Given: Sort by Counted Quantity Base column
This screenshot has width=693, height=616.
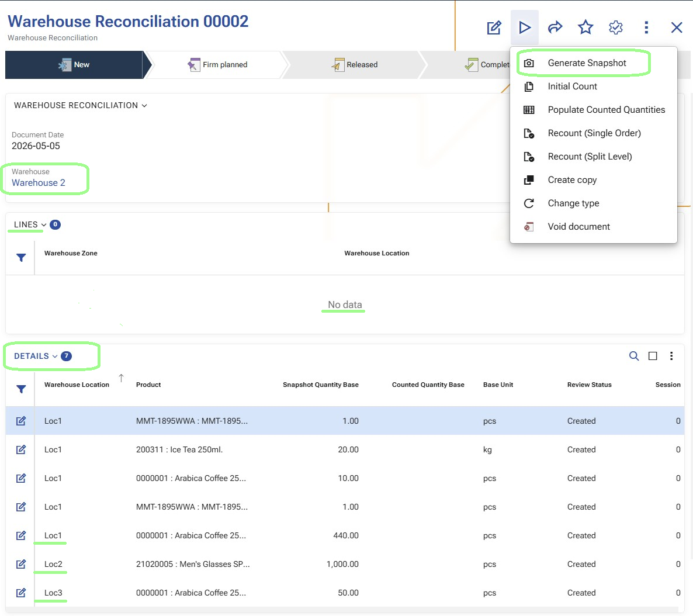Looking at the screenshot, I should click(428, 385).
